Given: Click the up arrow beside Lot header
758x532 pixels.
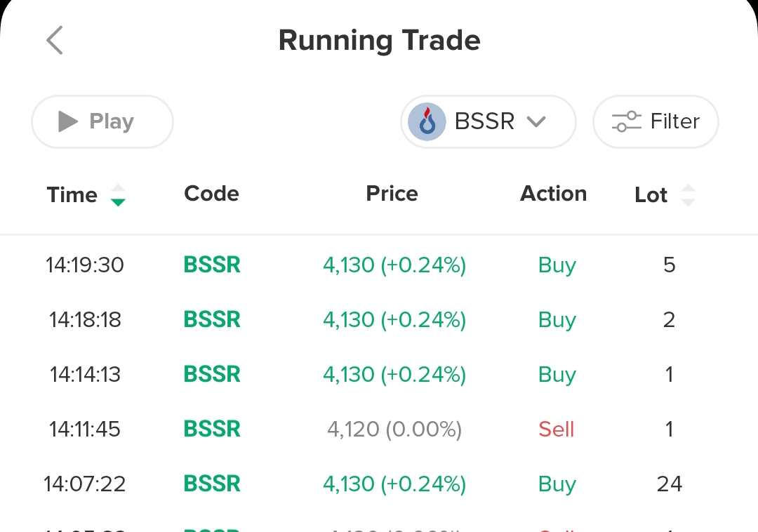Looking at the screenshot, I should 689,189.
